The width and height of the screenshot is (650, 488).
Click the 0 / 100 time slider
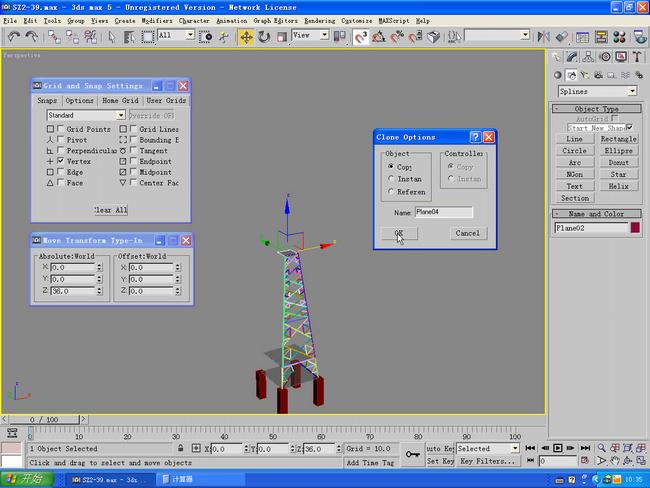coord(44,420)
